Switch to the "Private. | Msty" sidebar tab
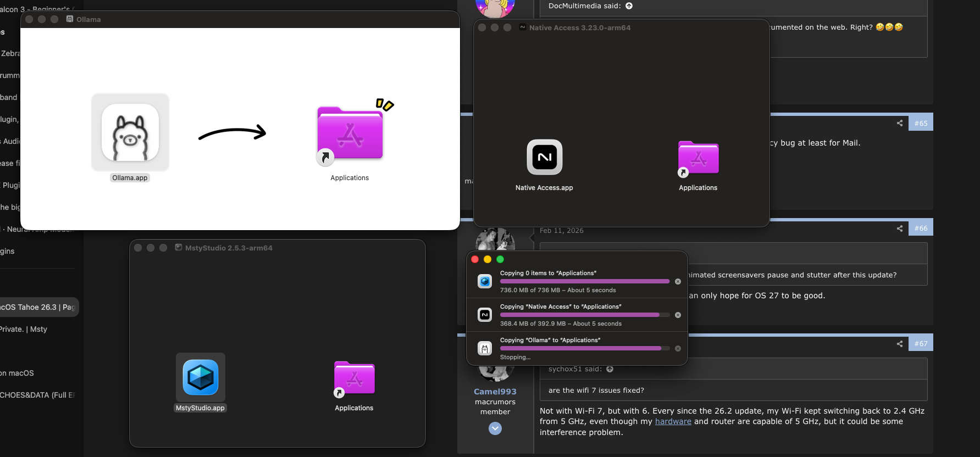This screenshot has width=980, height=457. [25, 329]
